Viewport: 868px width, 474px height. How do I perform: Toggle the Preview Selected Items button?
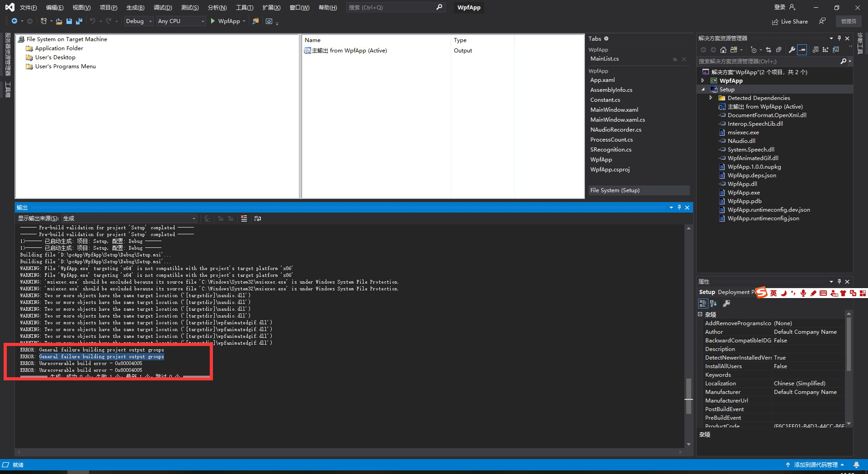click(x=802, y=50)
